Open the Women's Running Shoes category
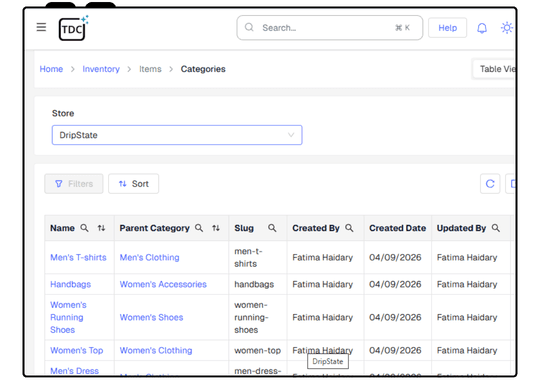This screenshot has width=540, height=384. click(x=68, y=317)
